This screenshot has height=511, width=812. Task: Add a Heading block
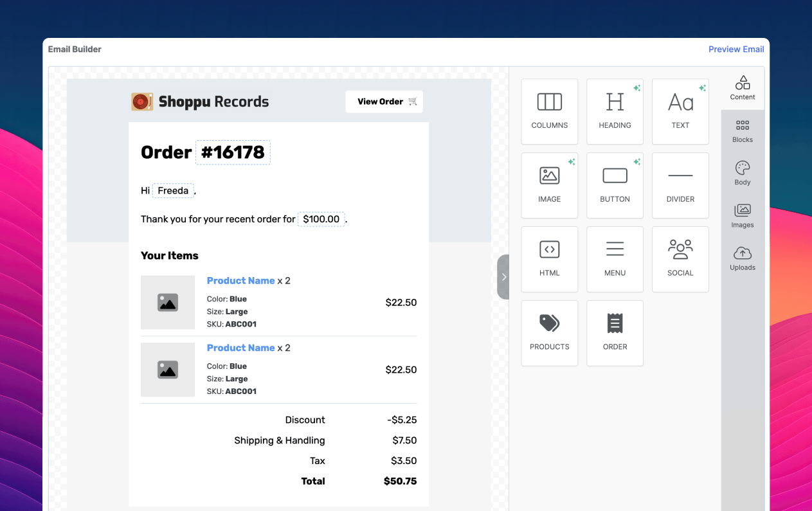[615, 111]
